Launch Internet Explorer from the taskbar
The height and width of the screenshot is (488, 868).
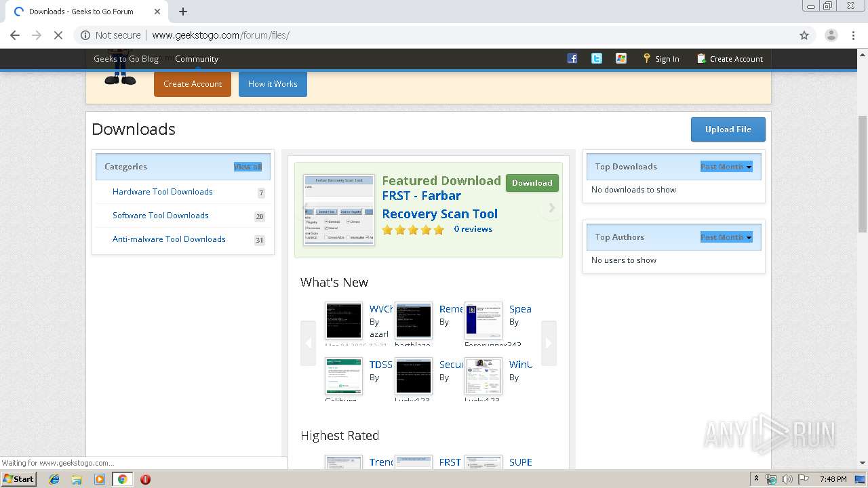[x=54, y=479]
